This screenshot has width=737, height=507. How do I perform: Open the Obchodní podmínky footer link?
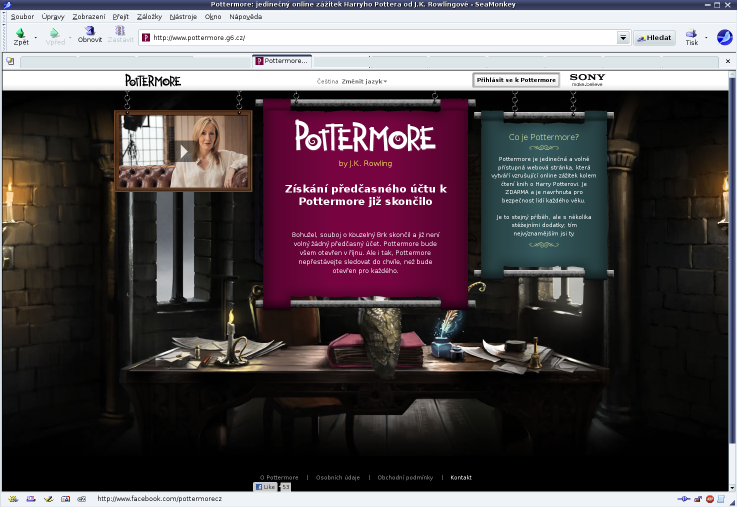405,477
